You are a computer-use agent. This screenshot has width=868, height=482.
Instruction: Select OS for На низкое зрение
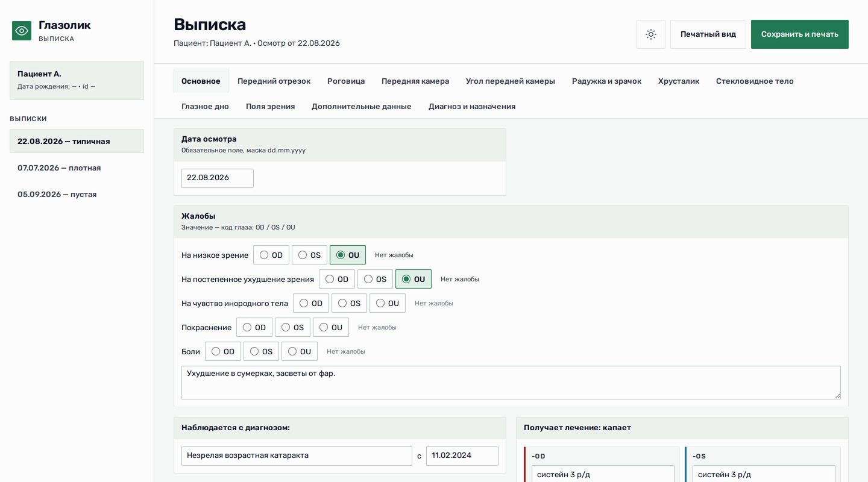coord(310,255)
